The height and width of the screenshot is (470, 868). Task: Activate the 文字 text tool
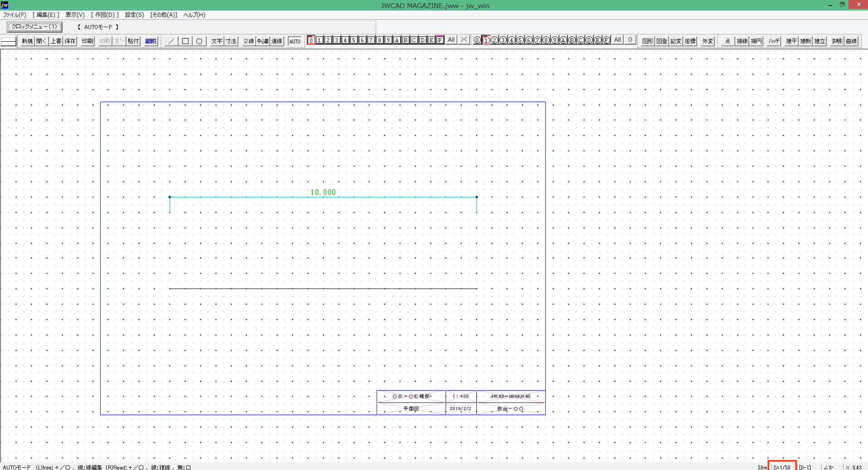[x=217, y=41]
